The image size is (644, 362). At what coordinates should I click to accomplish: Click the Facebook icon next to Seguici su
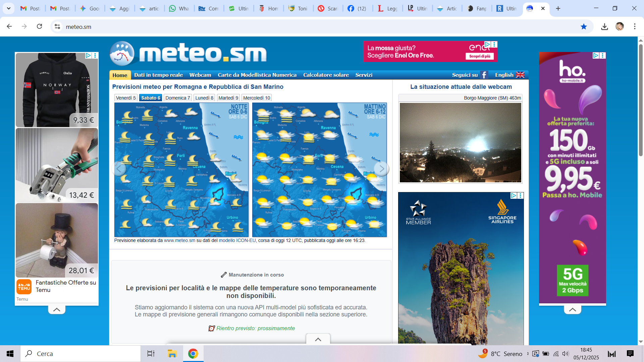click(484, 75)
